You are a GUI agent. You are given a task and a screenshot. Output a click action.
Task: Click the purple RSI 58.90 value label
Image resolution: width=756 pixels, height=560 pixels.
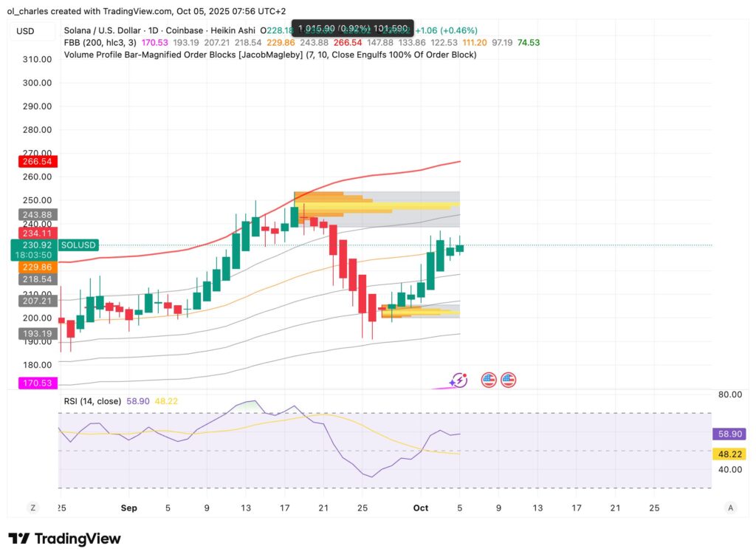coord(727,434)
